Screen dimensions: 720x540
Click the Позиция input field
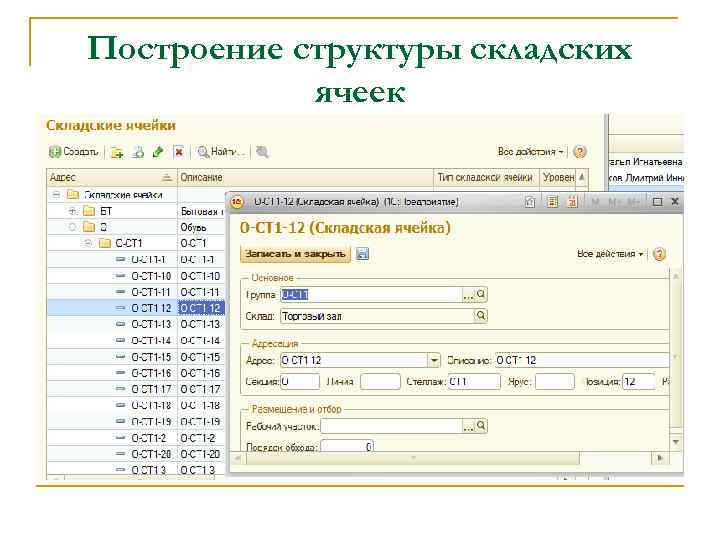(x=639, y=382)
